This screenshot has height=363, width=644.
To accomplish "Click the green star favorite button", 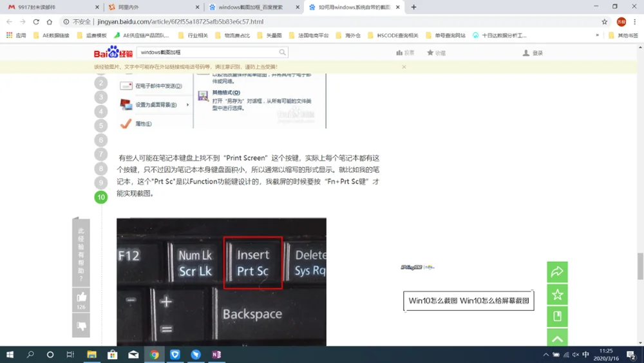I will (557, 295).
